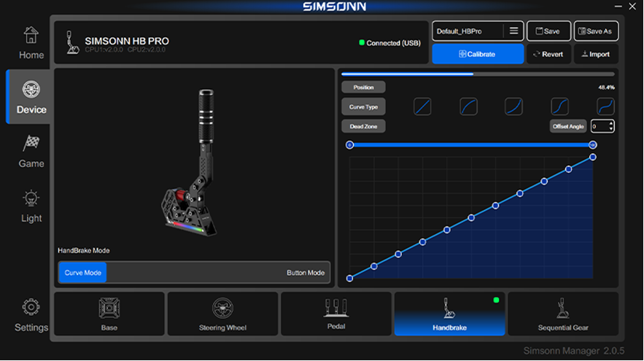Switch to the Sequential Gear tab
Screen dimensions: 644x361
563,314
